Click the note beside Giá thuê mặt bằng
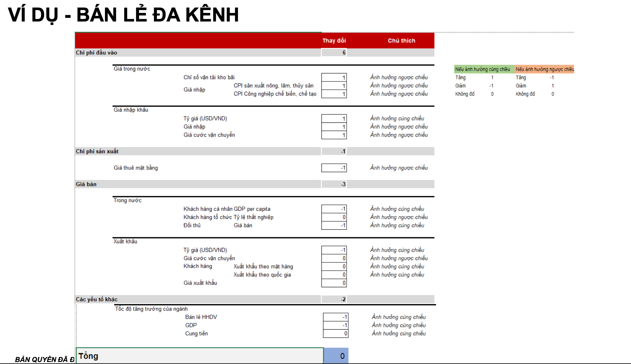631x364 pixels. 399,168
